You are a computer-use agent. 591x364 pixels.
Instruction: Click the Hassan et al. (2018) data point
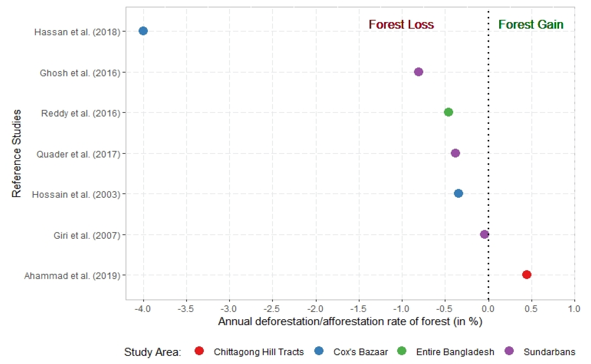[143, 31]
